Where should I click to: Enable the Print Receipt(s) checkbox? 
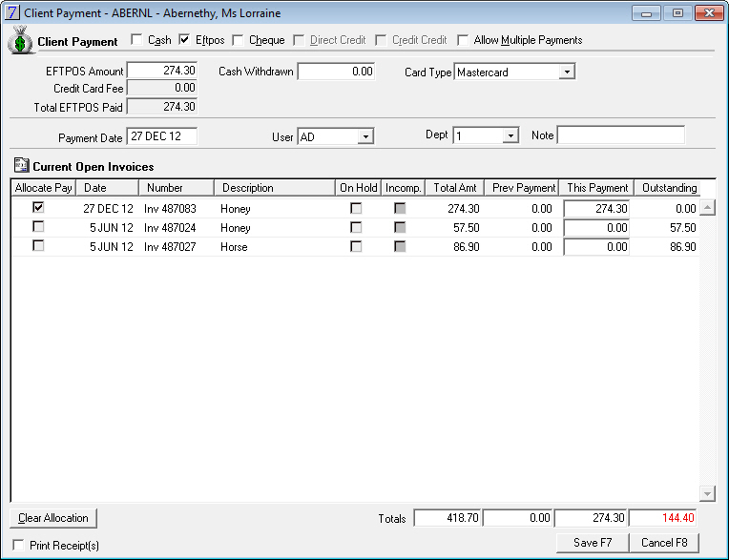tap(18, 545)
